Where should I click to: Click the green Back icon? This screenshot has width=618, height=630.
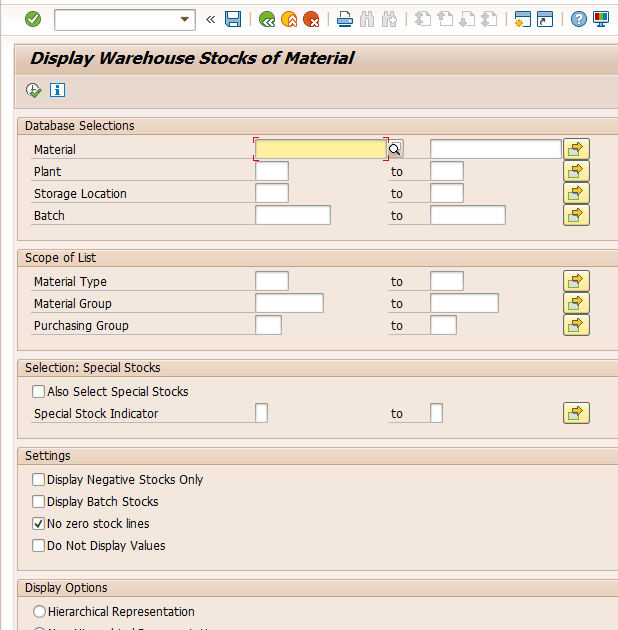tap(267, 19)
